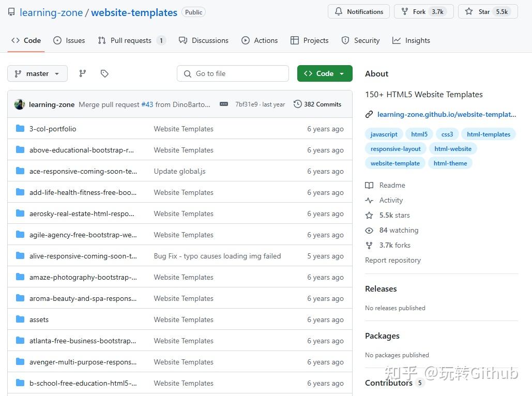Open the above-educational-bootstrap folder name

[x=82, y=150]
